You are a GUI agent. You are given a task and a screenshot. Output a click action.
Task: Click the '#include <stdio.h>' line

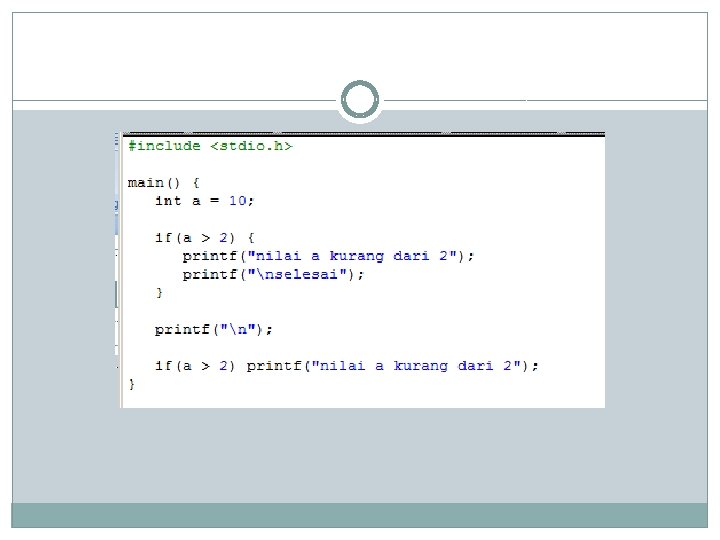pyautogui.click(x=210, y=146)
